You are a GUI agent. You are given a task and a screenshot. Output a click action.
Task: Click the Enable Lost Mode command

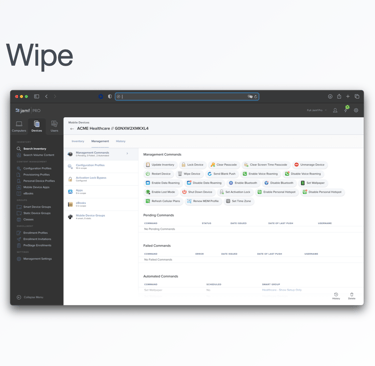click(160, 192)
